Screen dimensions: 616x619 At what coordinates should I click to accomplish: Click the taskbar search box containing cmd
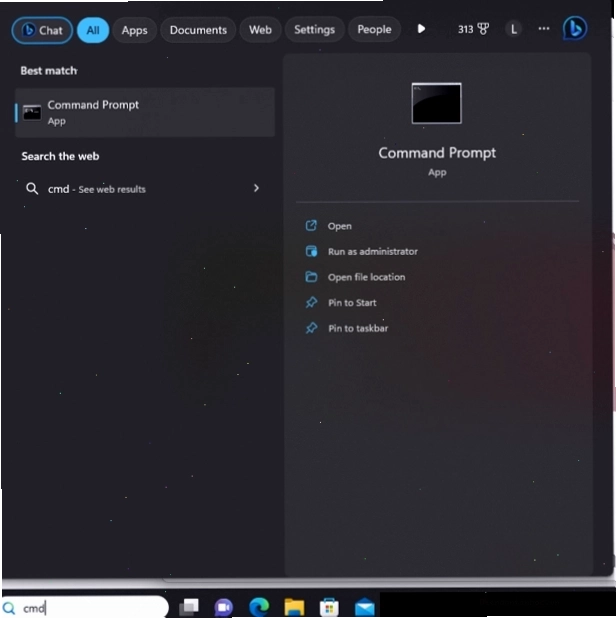(x=85, y=608)
